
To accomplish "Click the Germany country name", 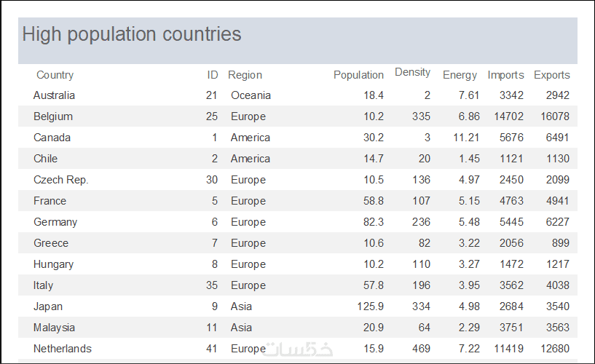I will click(x=55, y=222).
